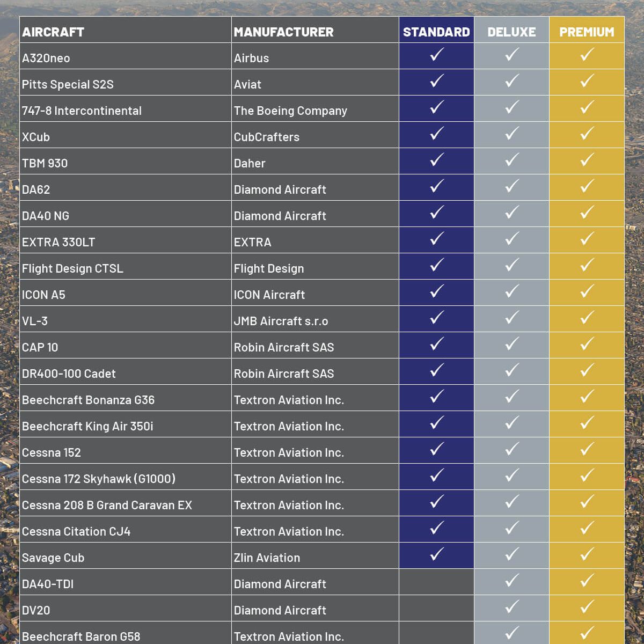The image size is (644, 644).
Task: Click the XCub aircraft name
Action: 36,137
